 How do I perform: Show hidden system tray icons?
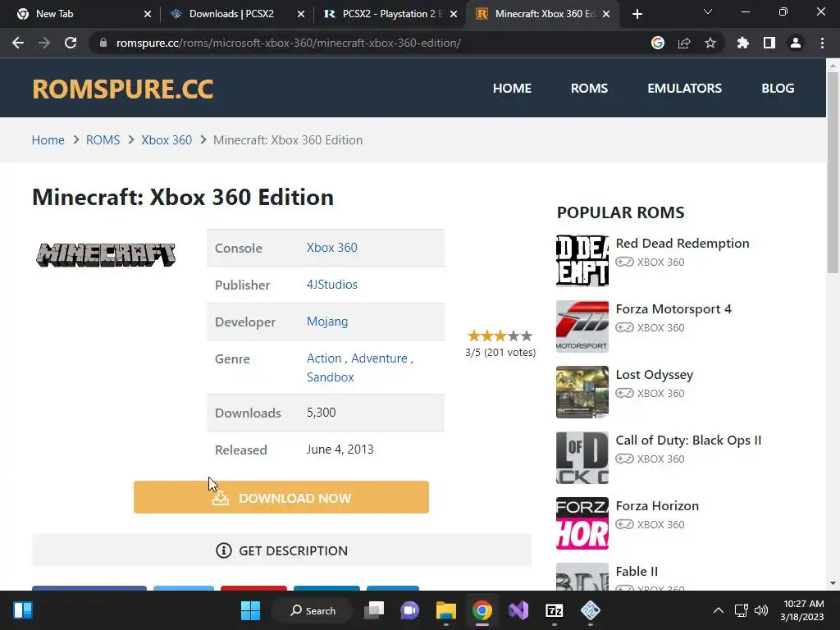(719, 610)
